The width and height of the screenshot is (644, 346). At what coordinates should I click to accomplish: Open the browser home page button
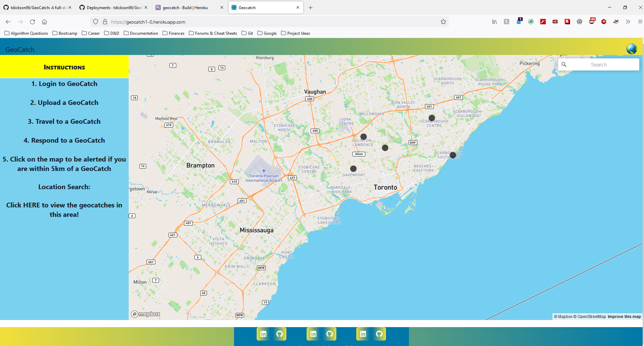point(44,22)
